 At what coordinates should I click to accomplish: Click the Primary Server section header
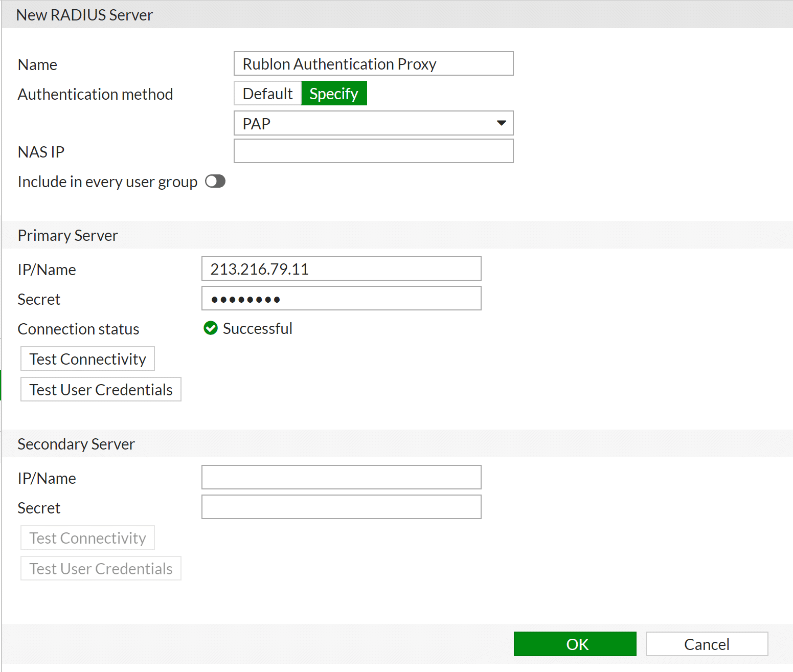pos(68,235)
